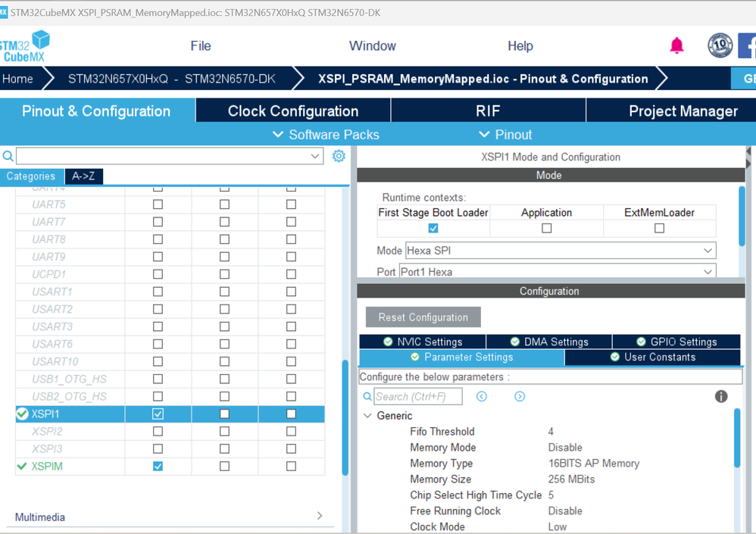The width and height of the screenshot is (756, 534).
Task: Check second column checkbox for UART5
Action: 224,205
